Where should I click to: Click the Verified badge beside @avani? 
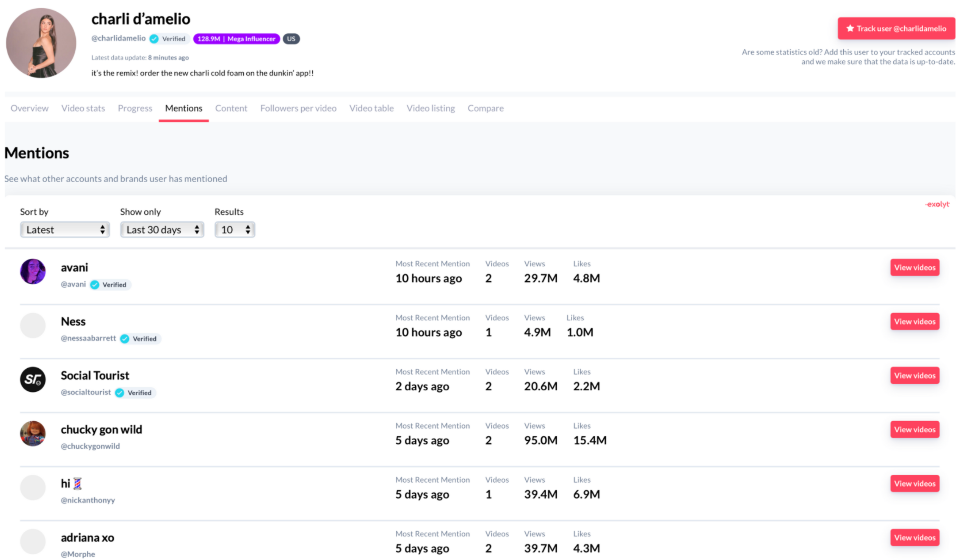tap(110, 285)
